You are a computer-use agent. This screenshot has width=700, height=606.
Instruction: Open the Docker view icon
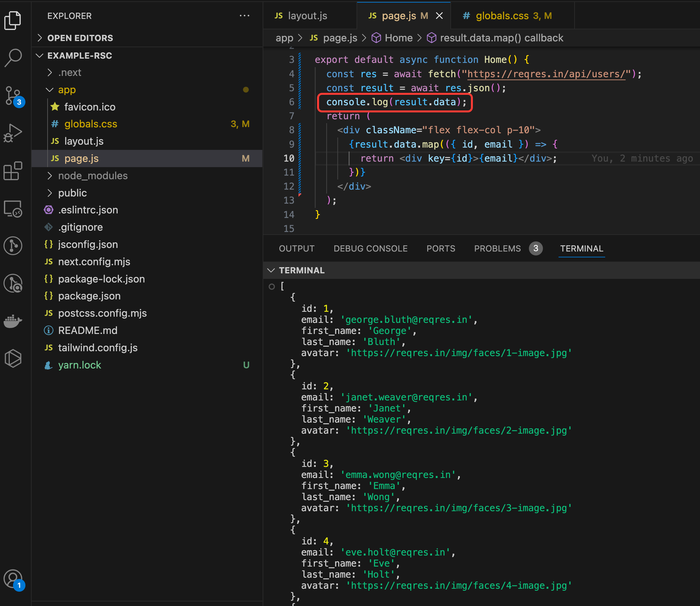[13, 321]
